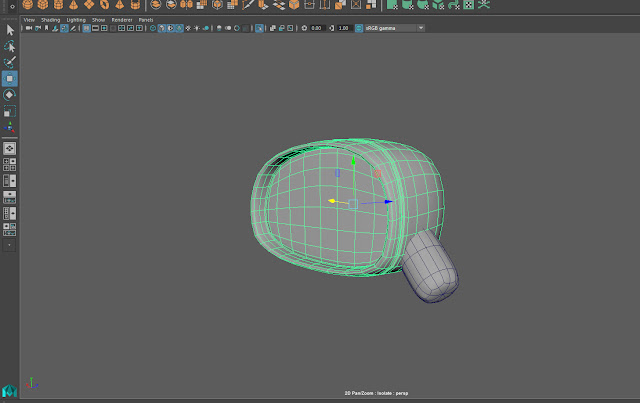Switch to four view pane layout
The height and width of the screenshot is (403, 640).
pyautogui.click(x=10, y=165)
